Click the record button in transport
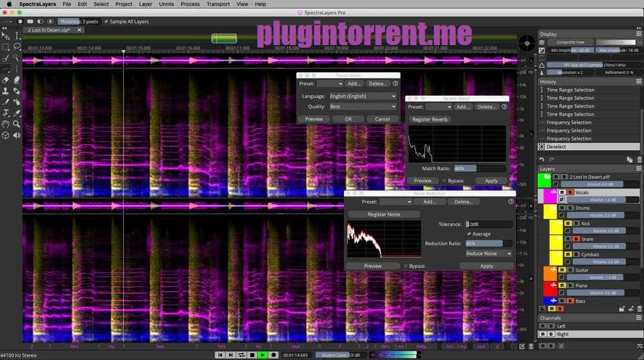The width and height of the screenshot is (644, 360). point(274,355)
